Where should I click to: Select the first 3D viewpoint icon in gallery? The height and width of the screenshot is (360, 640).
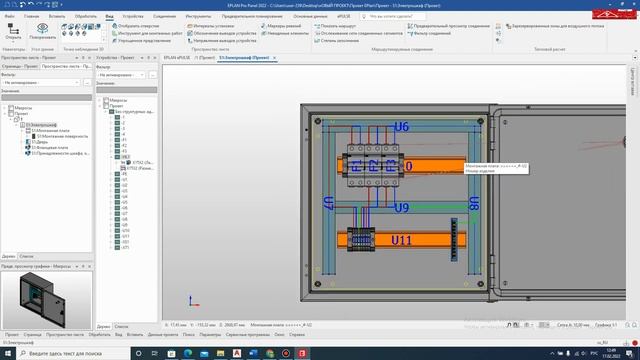(64, 27)
